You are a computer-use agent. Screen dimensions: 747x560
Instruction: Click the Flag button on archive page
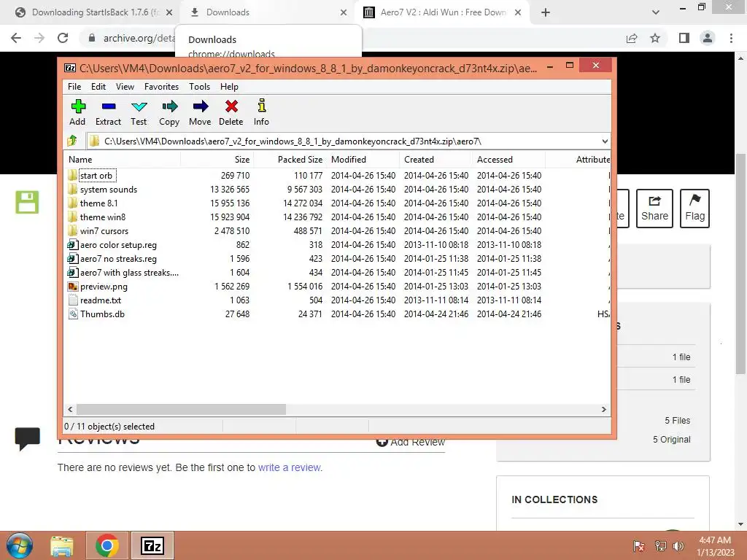(x=694, y=209)
